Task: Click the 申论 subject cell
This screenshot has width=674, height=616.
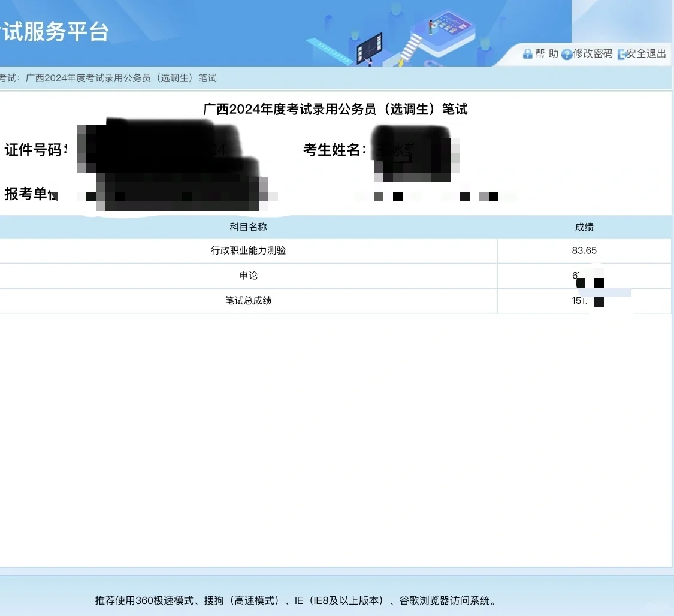Action: click(x=248, y=276)
